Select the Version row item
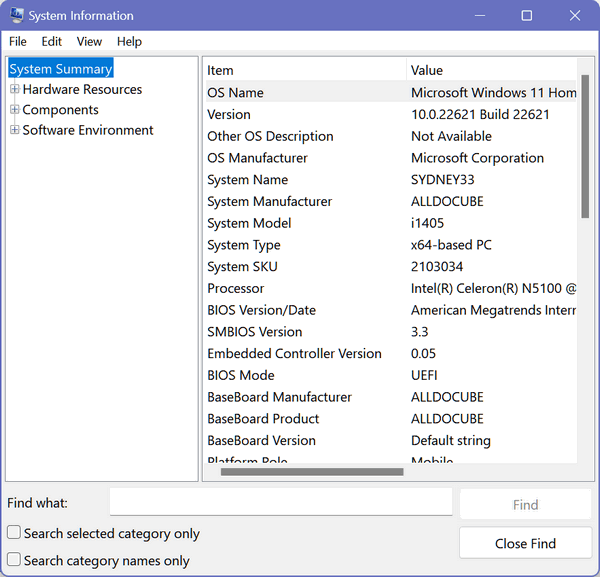This screenshot has width=600, height=577. click(x=391, y=114)
